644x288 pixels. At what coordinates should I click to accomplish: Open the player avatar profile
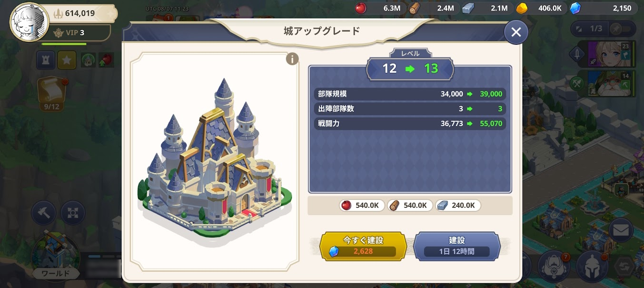coord(29,22)
